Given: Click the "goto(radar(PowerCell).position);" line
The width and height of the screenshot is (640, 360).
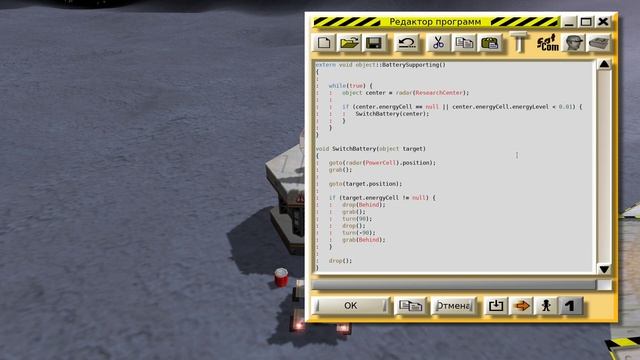Looking at the screenshot, I should pos(382,163).
